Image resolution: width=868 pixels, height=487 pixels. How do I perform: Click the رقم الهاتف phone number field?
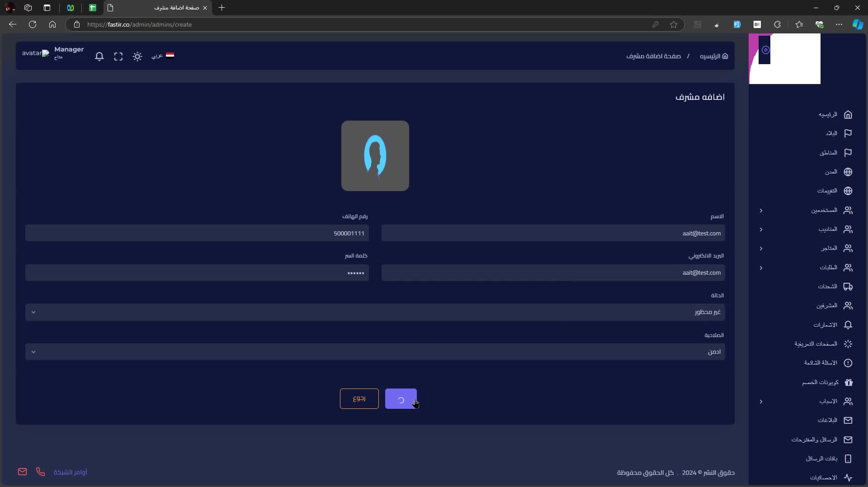[197, 233]
